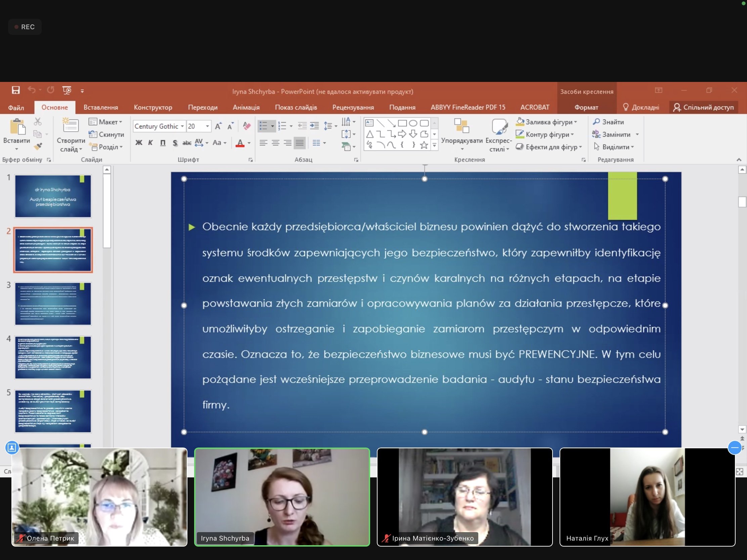Viewport: 747px width, 560px height.
Task: Click Замінити replace button
Action: point(612,134)
